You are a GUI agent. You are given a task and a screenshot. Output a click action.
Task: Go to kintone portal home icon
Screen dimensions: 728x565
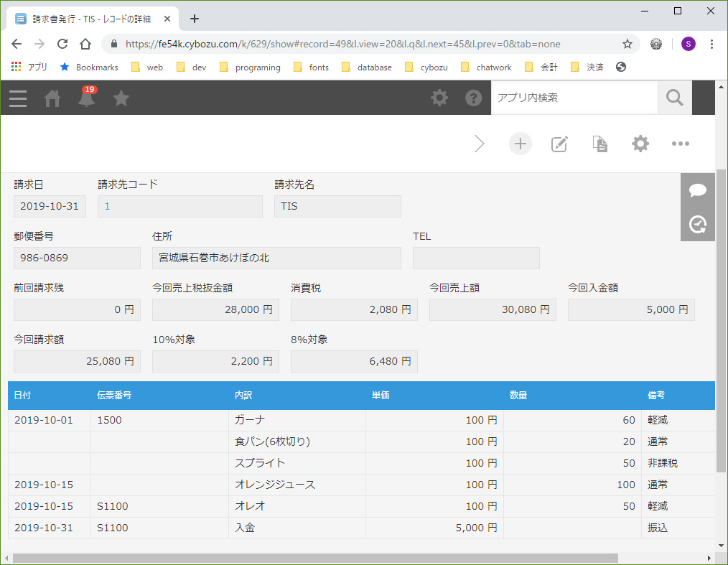pos(52,98)
